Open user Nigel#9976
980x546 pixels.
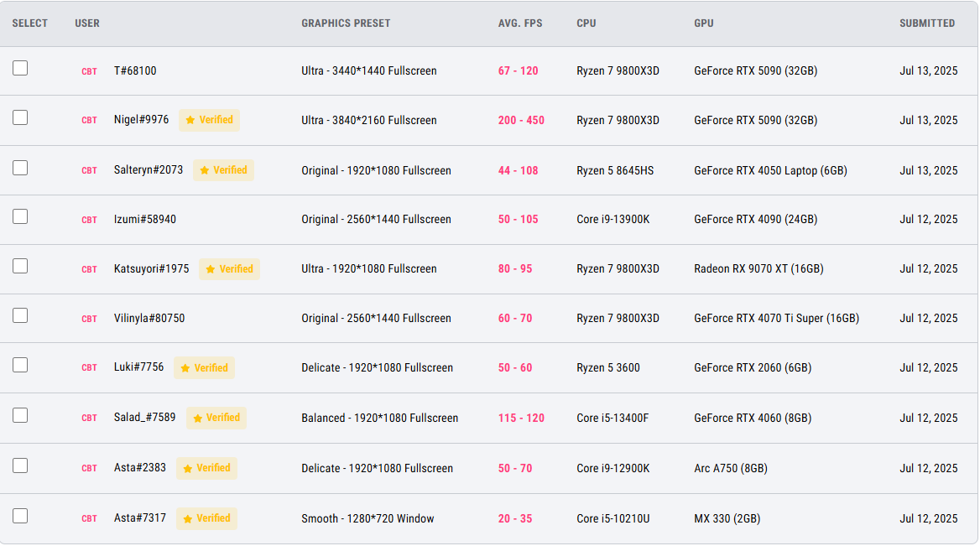[x=141, y=119]
